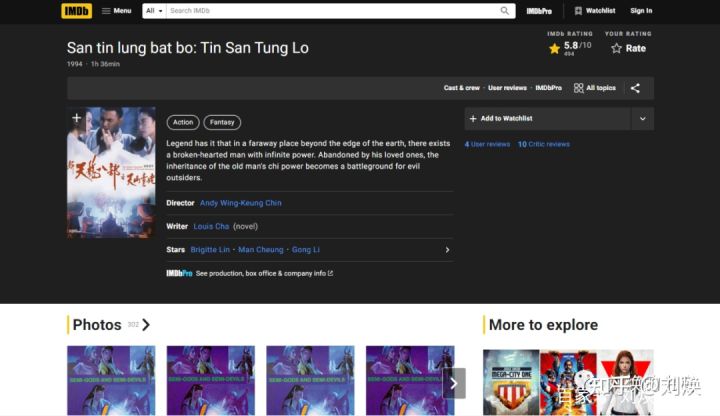
Task: Open Cast & crew
Action: point(461,88)
